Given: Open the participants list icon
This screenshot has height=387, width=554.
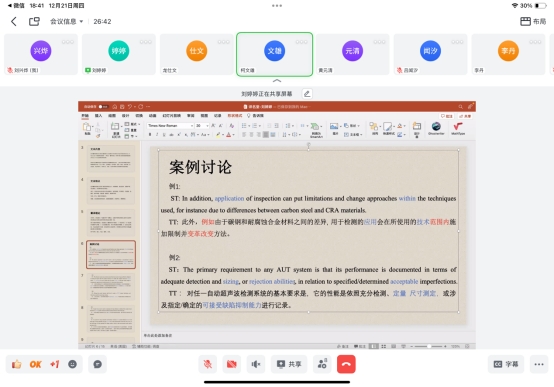Looking at the screenshot, I should tap(322, 364).
